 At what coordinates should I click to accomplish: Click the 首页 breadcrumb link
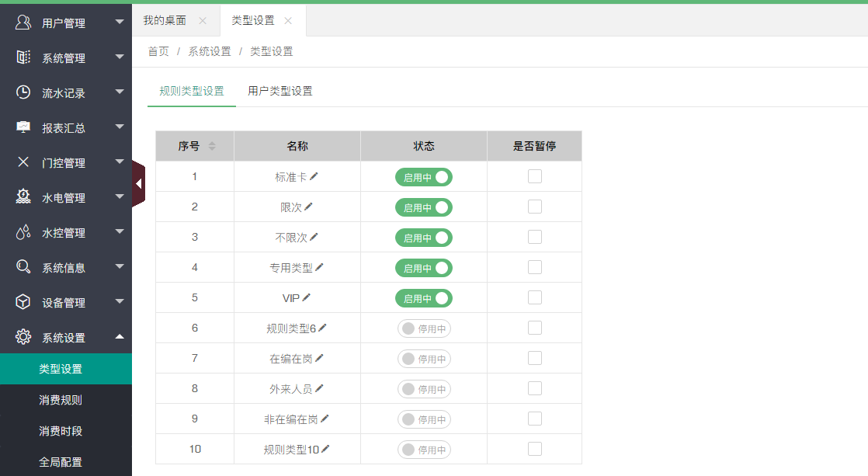point(158,51)
